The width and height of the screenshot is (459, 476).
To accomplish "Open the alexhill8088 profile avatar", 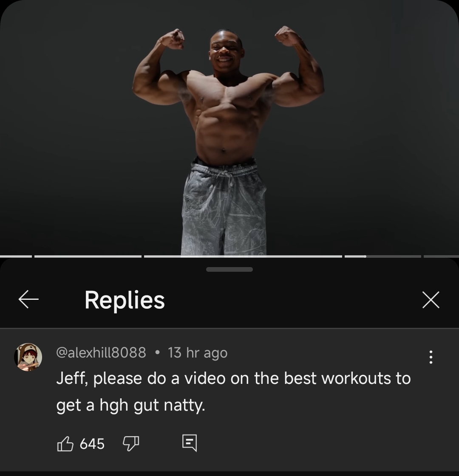I will tap(28, 357).
